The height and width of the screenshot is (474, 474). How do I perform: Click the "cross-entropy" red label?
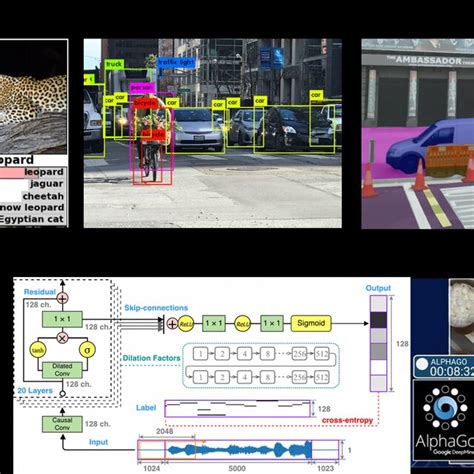coord(347,420)
